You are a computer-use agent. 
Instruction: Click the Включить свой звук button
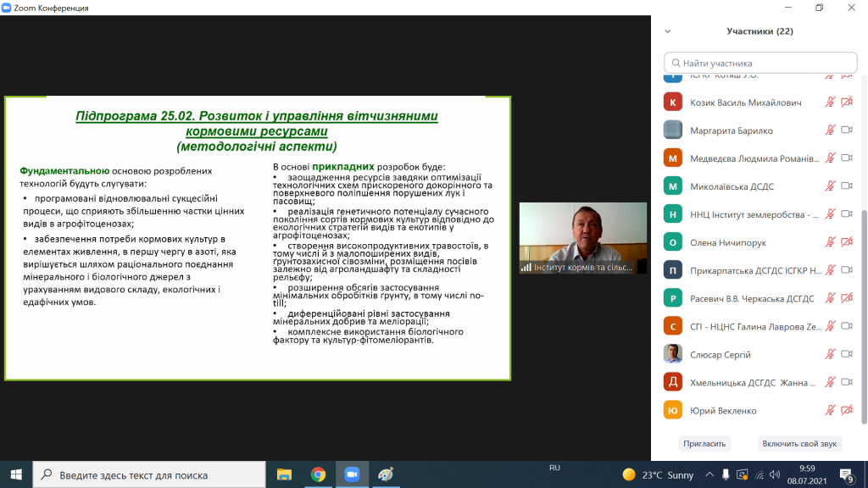pos(798,443)
